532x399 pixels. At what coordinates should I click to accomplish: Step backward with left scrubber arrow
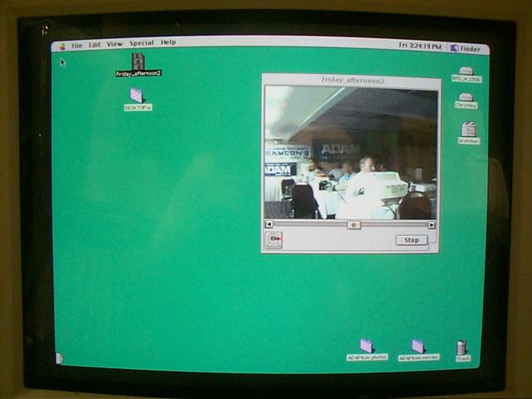(x=268, y=224)
